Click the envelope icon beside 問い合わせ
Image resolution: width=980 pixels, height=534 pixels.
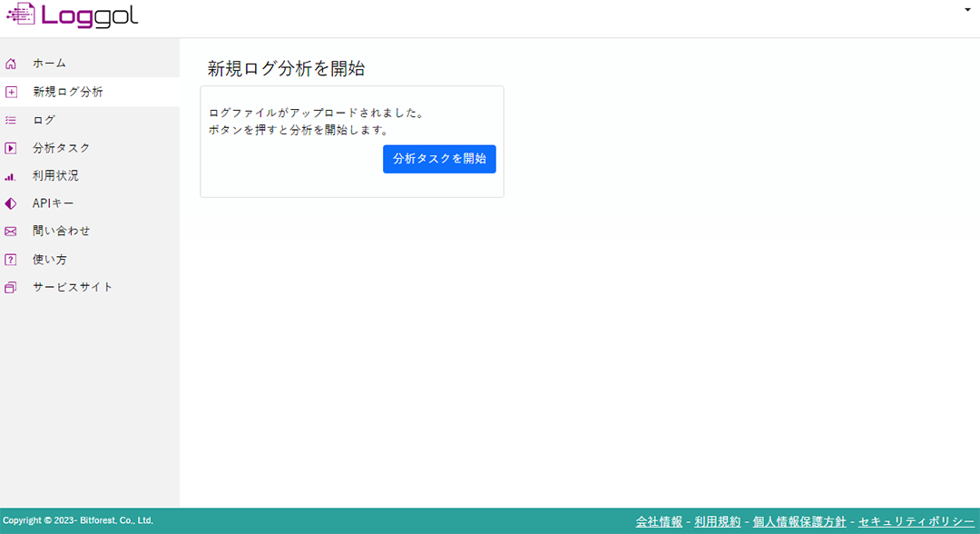(x=11, y=232)
